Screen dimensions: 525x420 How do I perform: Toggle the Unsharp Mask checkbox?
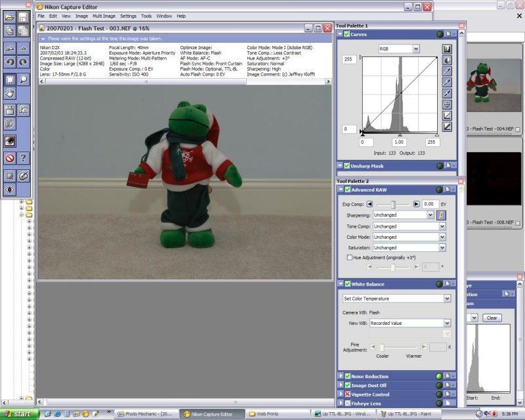click(346, 165)
